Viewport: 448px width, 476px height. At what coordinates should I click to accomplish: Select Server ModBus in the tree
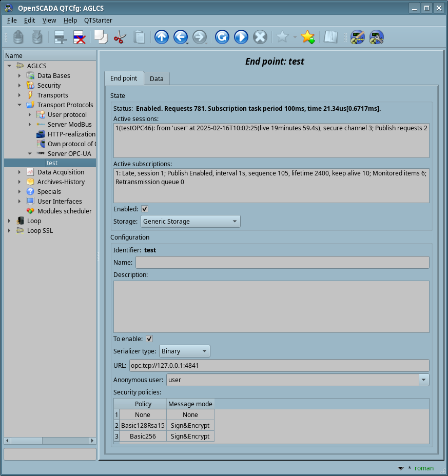(x=69, y=125)
